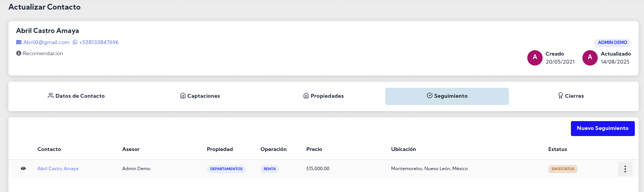Viewport: 644px width, 192px height.
Task: Click the SIN ESTATUS status badge
Action: tap(562, 169)
